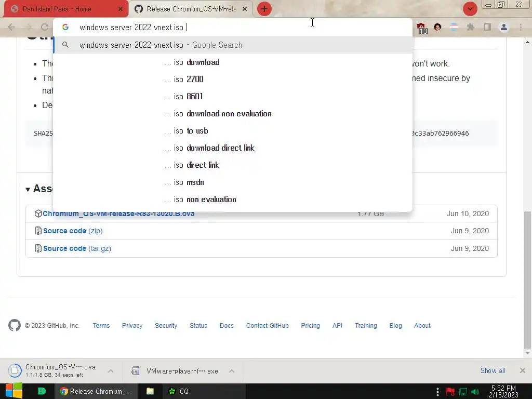Collapse the Assets section triangle

point(28,189)
